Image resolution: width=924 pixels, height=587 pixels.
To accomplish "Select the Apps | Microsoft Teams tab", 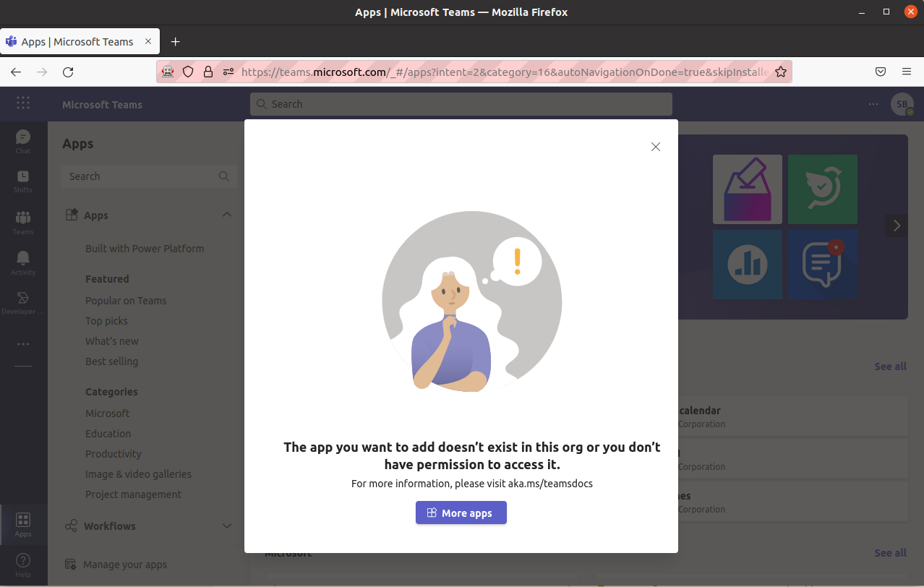I will [x=80, y=42].
